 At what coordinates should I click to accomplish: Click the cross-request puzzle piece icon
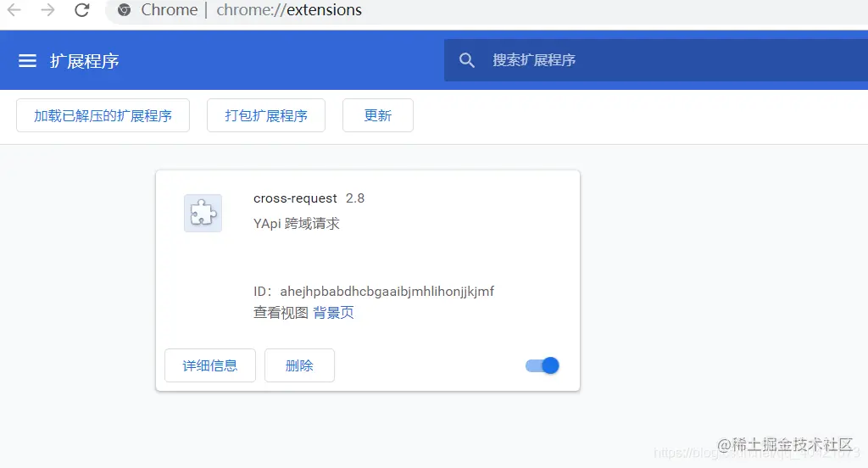point(203,214)
